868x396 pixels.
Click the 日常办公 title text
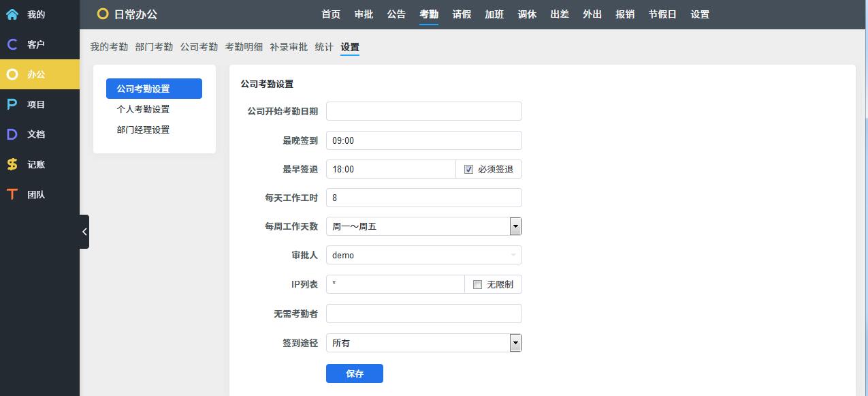[136, 14]
